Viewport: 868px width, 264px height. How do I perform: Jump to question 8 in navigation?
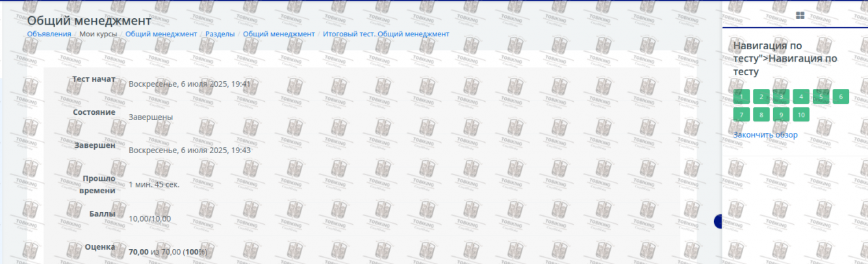coord(761,114)
